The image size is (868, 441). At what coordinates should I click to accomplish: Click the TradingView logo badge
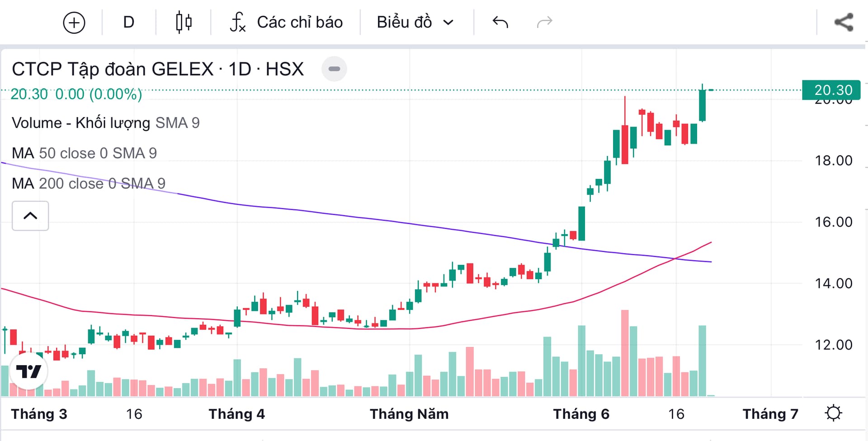(28, 371)
